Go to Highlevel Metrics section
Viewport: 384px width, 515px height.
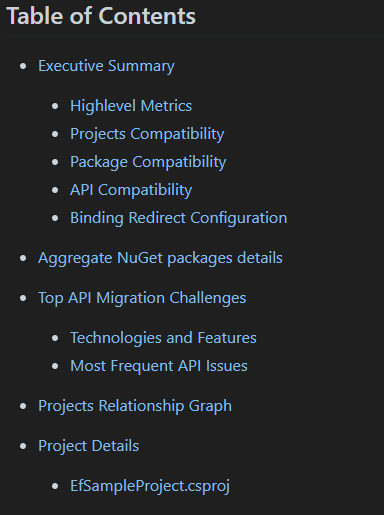(131, 106)
